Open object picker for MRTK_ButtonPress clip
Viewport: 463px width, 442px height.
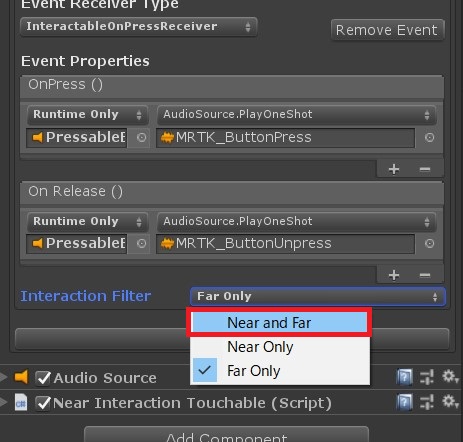click(429, 138)
